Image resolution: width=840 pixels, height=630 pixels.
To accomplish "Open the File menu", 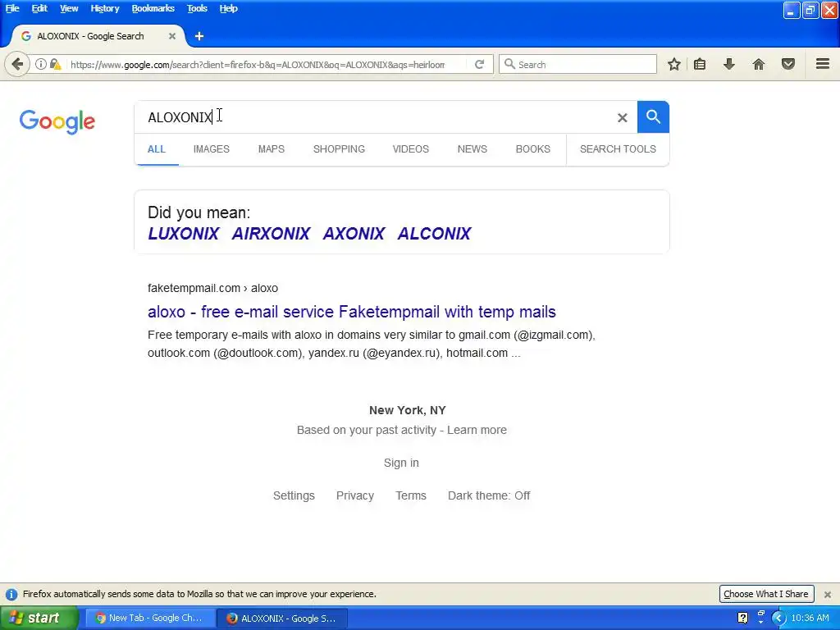I will coord(12,8).
